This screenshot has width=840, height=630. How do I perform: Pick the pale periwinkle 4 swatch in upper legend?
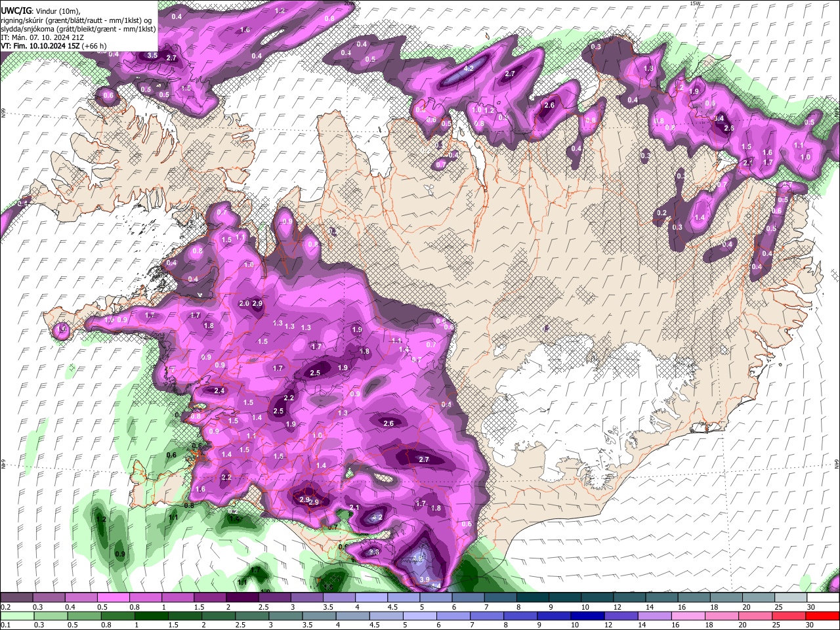click(371, 598)
